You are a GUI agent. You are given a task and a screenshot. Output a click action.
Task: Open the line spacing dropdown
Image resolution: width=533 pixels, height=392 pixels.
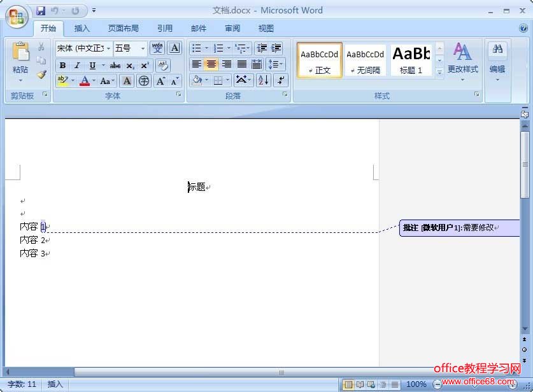(274, 64)
